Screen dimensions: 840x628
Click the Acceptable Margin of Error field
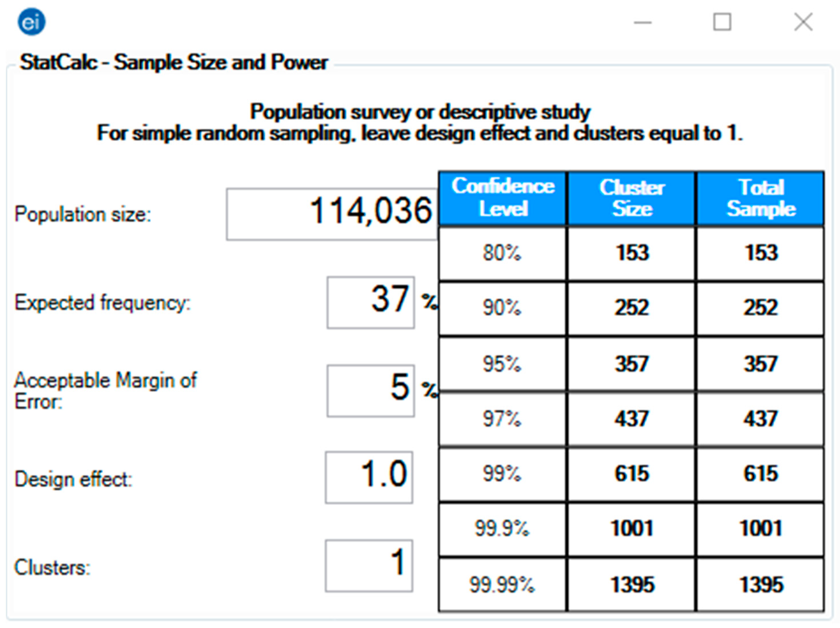coord(370,391)
